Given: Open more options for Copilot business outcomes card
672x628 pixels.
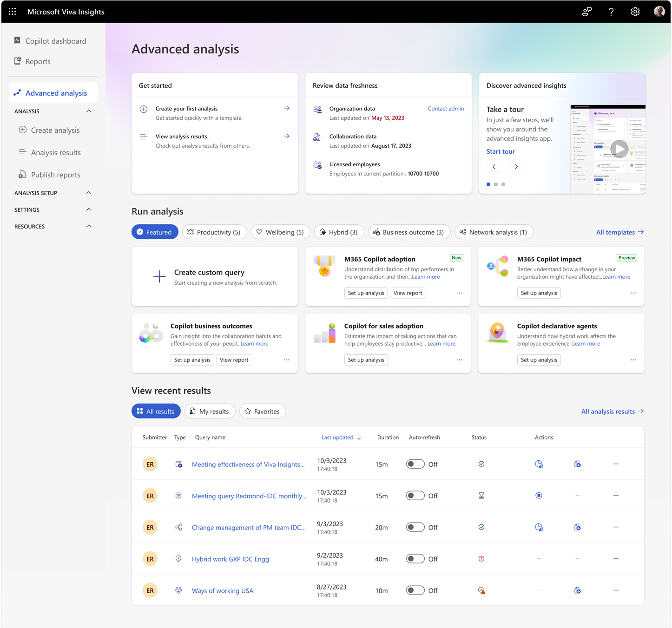Looking at the screenshot, I should click(287, 360).
